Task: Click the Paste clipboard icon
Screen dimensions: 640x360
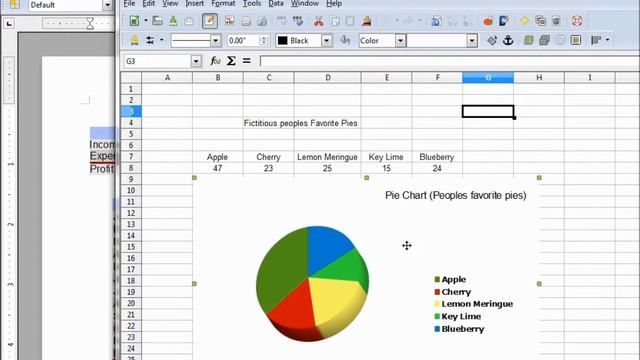Action: tap(350, 21)
